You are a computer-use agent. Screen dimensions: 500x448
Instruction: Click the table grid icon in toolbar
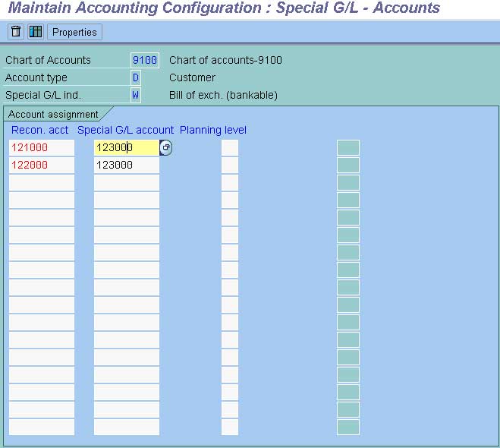pyautogui.click(x=36, y=32)
